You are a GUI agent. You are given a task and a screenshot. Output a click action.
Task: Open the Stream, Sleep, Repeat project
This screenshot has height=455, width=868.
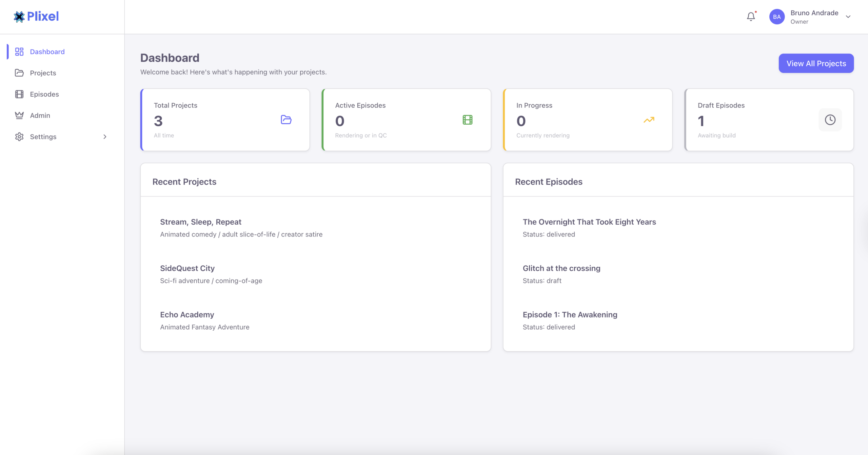point(200,222)
